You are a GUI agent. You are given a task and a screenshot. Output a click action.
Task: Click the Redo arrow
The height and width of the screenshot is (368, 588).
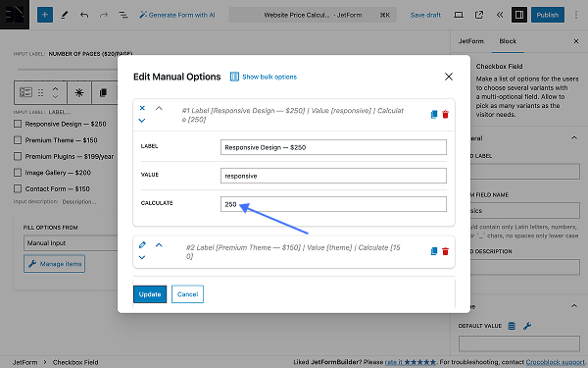(104, 15)
